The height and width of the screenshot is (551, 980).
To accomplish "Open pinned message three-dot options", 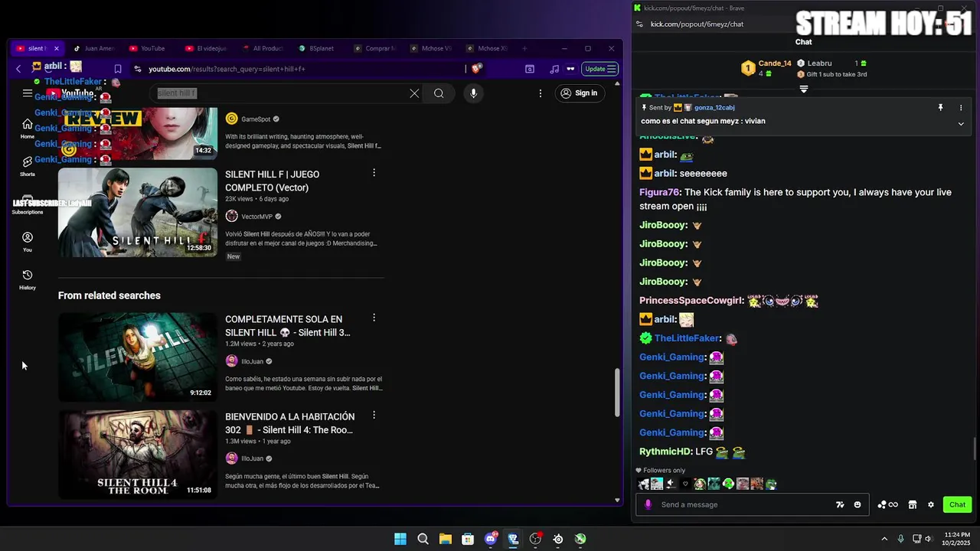I will (x=961, y=108).
